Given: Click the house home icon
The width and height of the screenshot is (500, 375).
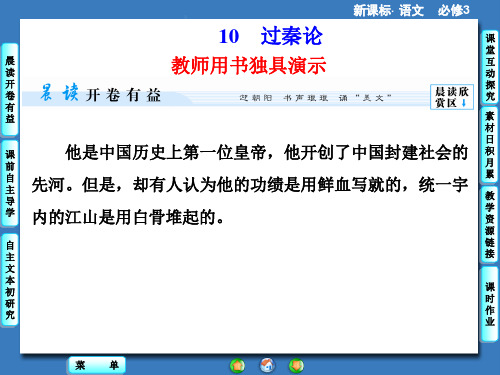Looking at the screenshot, I should tap(267, 365).
